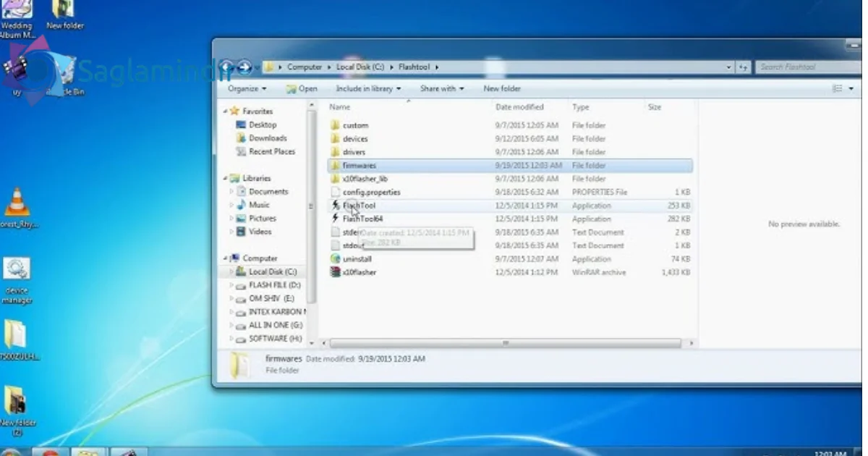
Task: Select the x10flasher_lib folder row
Action: point(510,179)
